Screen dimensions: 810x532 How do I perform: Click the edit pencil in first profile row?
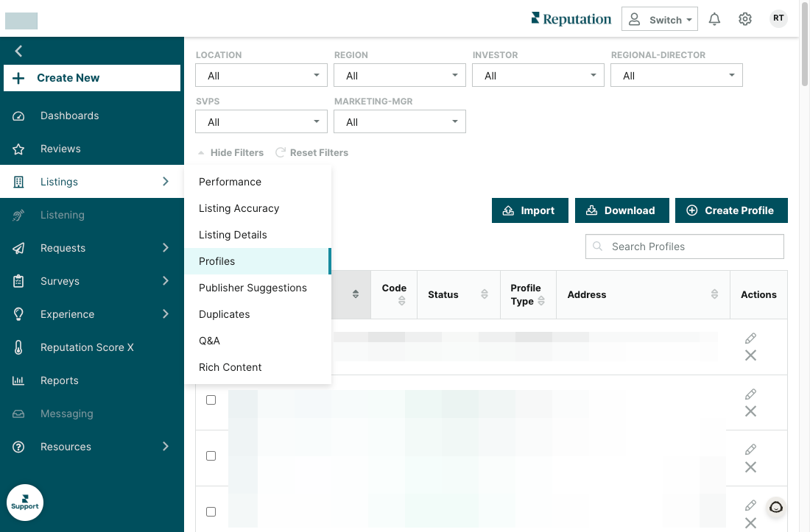[750, 338]
